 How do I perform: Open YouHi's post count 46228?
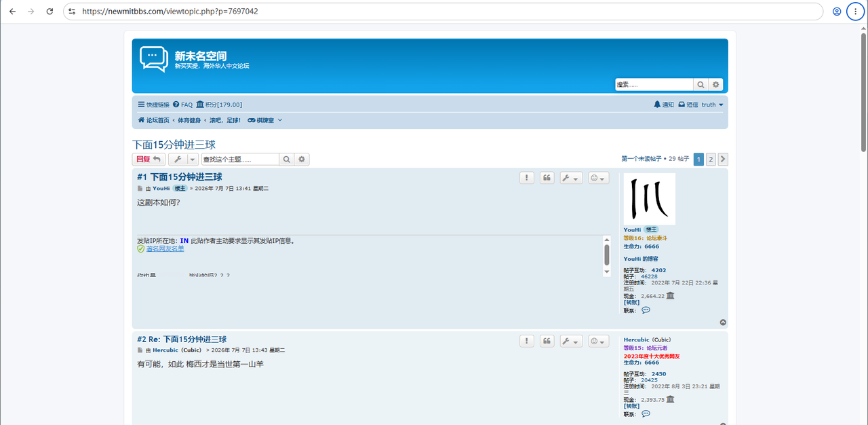[x=649, y=276]
